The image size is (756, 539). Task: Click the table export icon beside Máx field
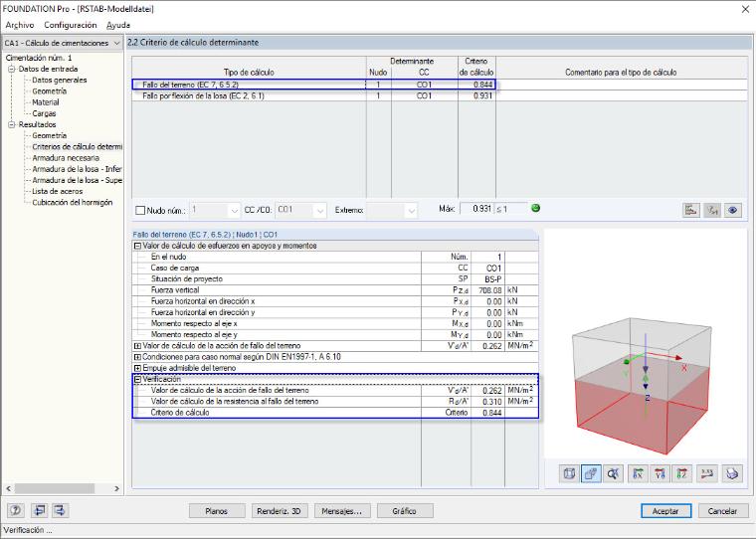point(691,210)
